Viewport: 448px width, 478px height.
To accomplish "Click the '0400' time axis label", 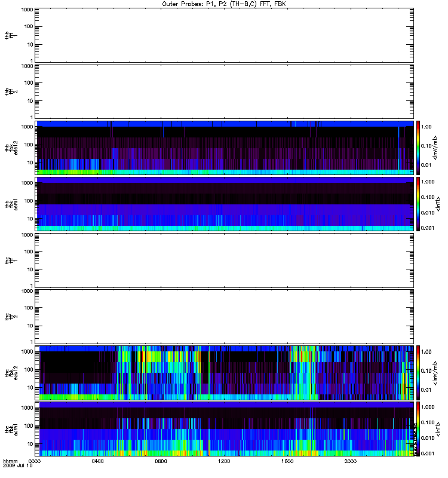I will coord(97,461).
